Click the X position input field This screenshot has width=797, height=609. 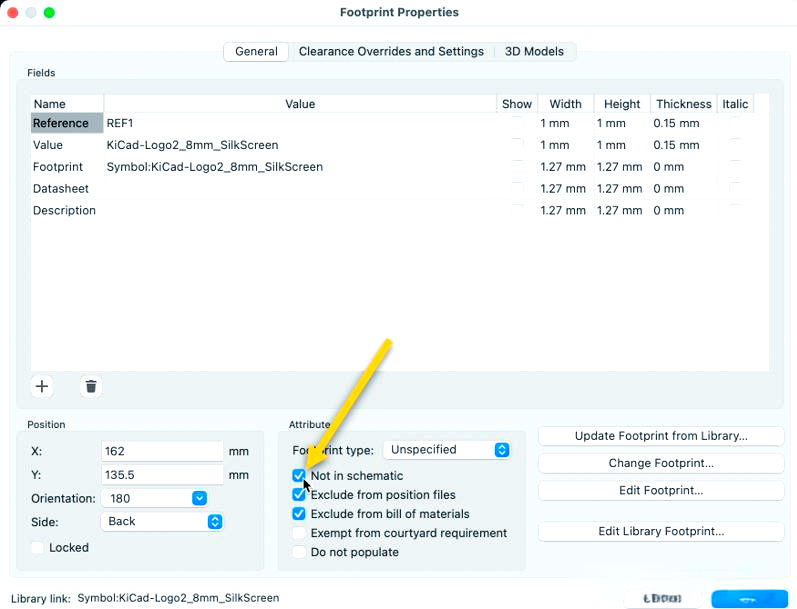click(162, 452)
